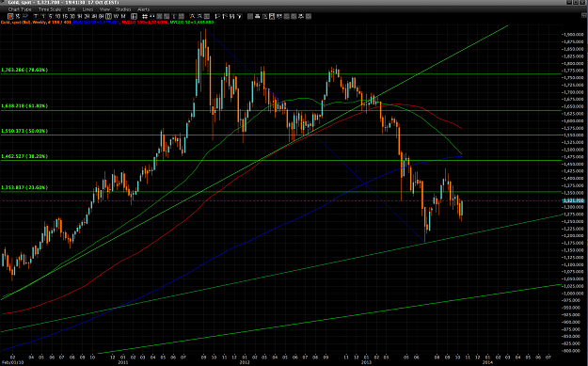Select the weekly (W) time scale
The height and width of the screenshot is (366, 588).
click(116, 17)
